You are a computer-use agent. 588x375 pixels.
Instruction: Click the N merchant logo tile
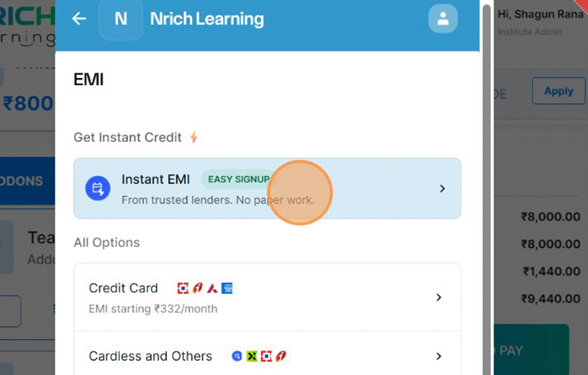(121, 19)
